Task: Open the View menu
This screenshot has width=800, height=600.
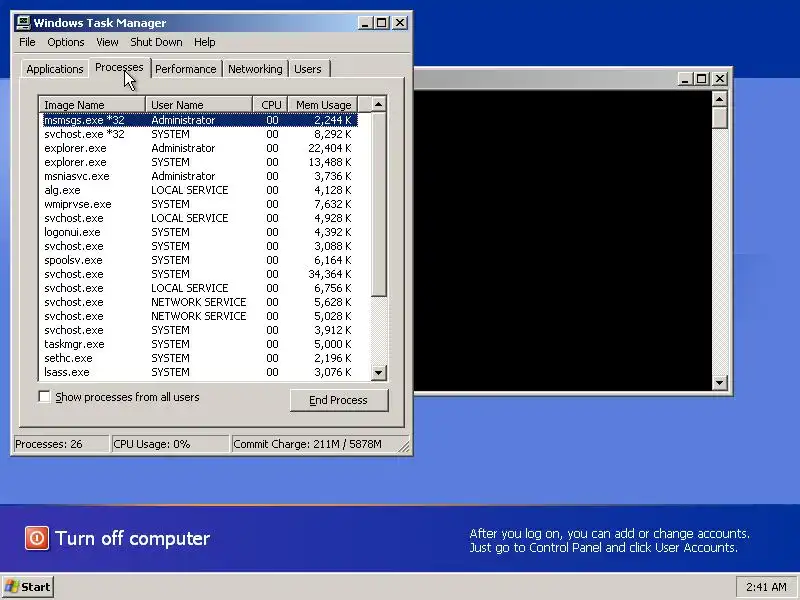Action: point(107,42)
